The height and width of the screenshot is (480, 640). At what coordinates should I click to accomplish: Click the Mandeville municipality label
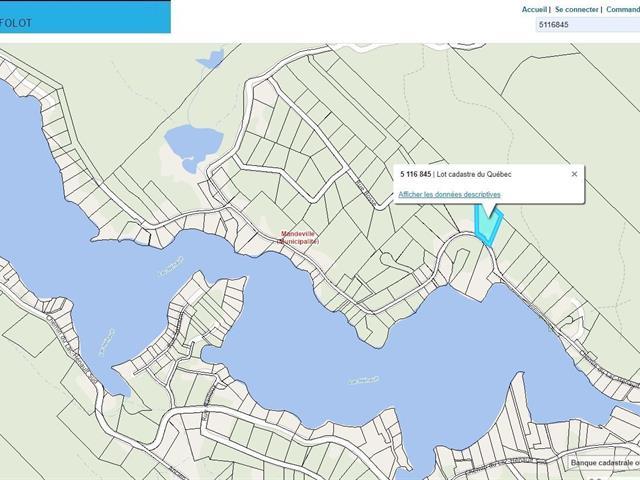pyautogui.click(x=300, y=238)
